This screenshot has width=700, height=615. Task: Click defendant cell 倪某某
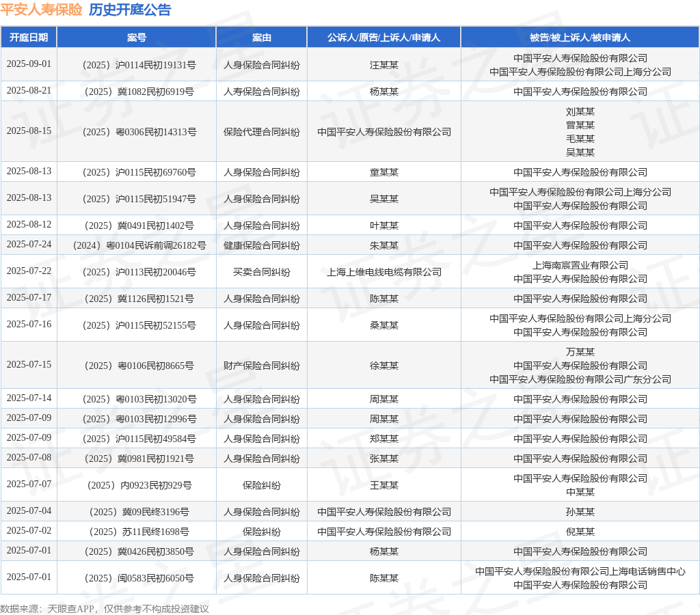pyautogui.click(x=580, y=532)
